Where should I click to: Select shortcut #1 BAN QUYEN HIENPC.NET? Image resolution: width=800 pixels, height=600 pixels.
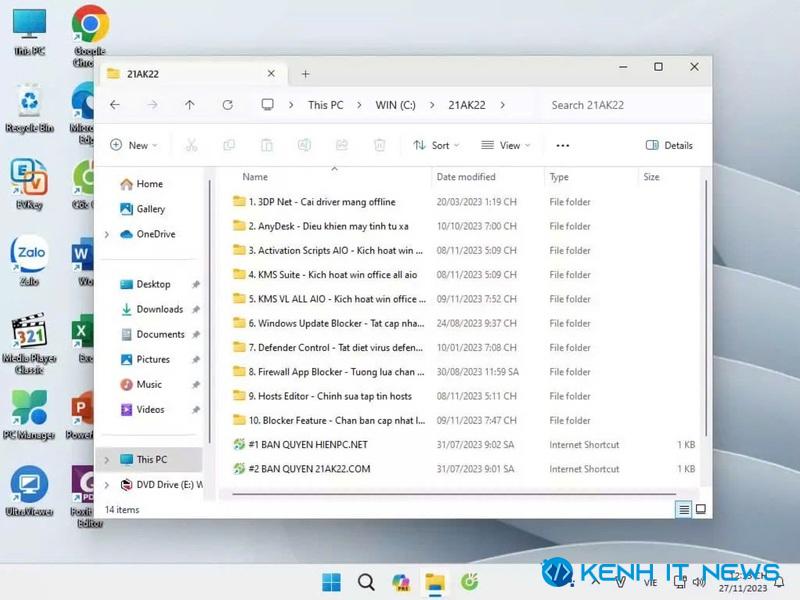click(x=300, y=444)
